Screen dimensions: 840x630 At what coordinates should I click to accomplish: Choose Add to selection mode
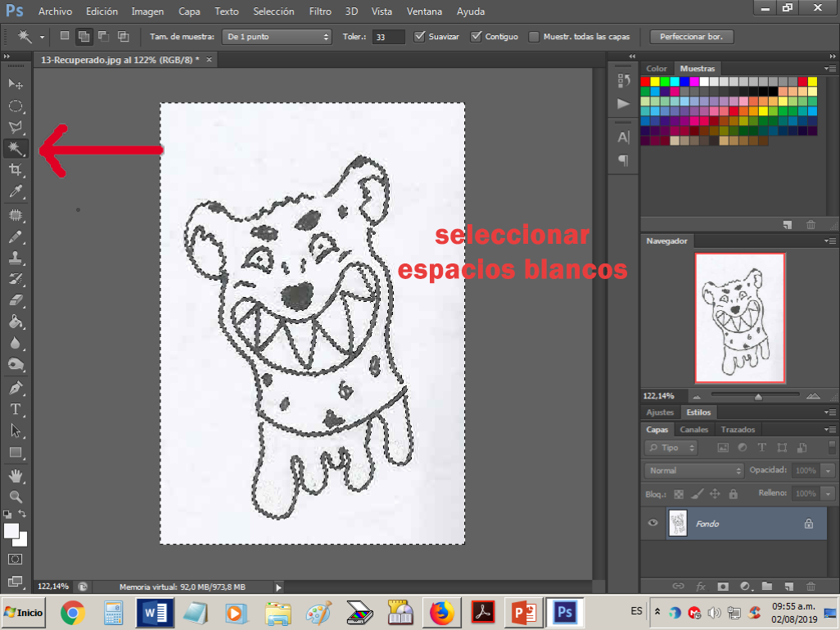(84, 36)
